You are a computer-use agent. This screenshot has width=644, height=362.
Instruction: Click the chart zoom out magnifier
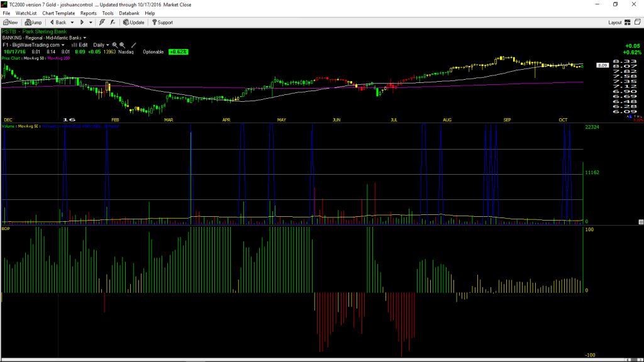pyautogui.click(x=123, y=45)
